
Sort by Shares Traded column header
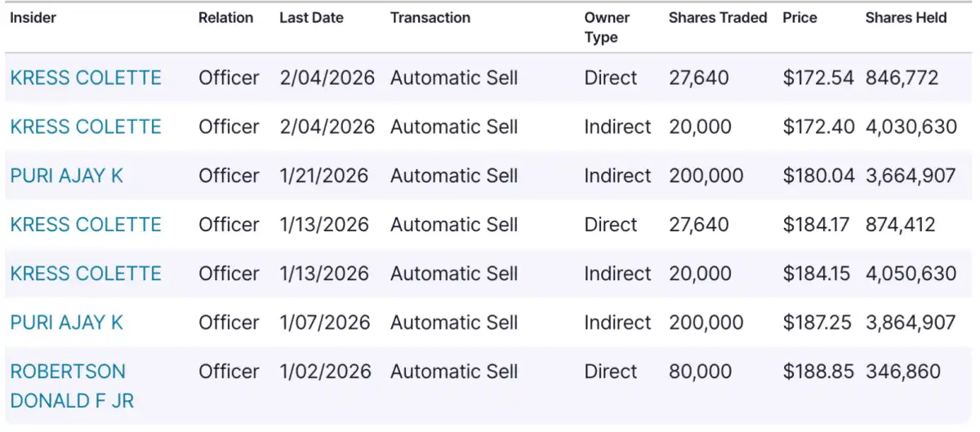pyautogui.click(x=717, y=18)
